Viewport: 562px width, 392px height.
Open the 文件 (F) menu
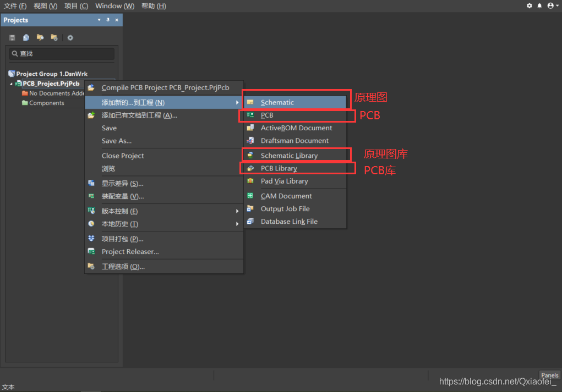click(x=15, y=6)
